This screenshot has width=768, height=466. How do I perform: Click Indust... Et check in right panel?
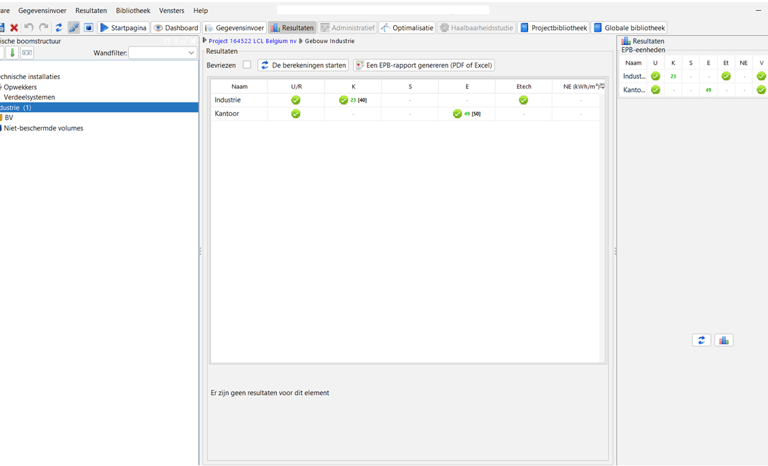pos(726,76)
